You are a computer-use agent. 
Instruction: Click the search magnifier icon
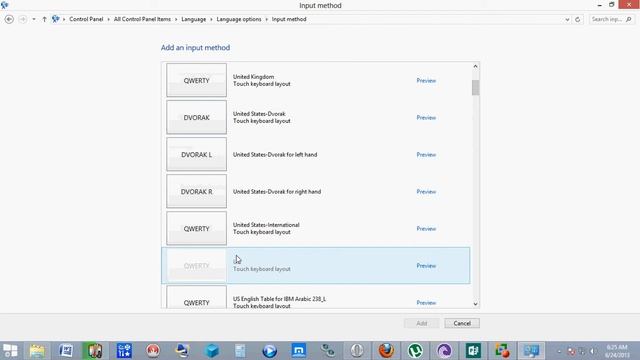tap(629, 19)
